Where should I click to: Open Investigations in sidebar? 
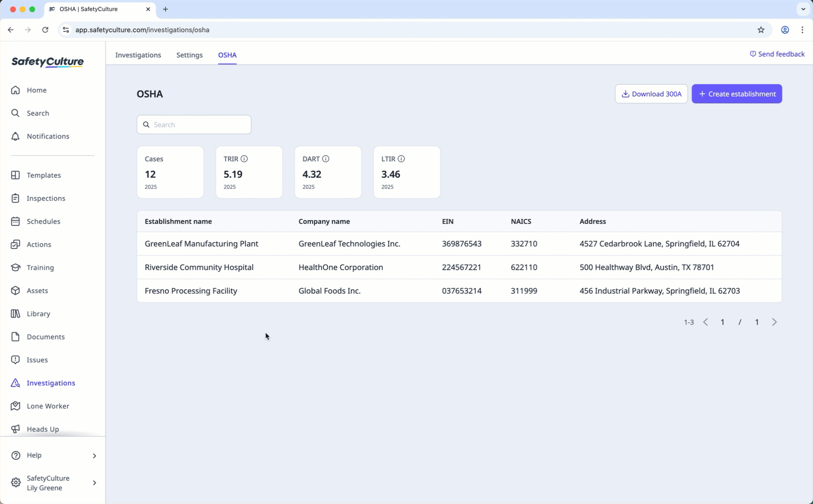pyautogui.click(x=43, y=383)
